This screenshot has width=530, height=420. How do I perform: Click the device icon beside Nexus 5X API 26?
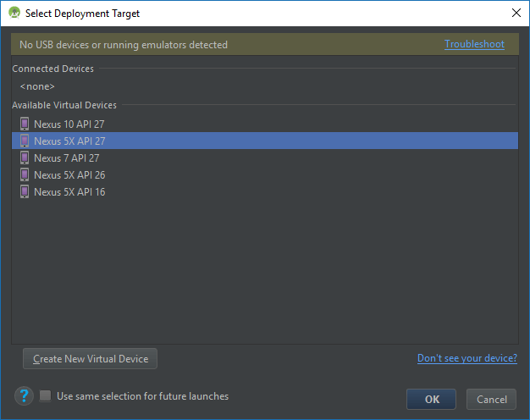25,175
